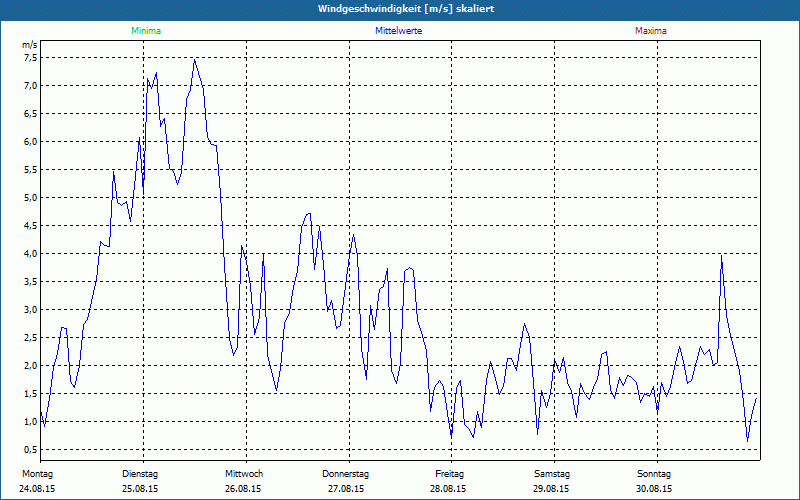Viewport: 800px width, 500px height.
Task: Select the date 27.08.15 on axis
Action: [x=346, y=489]
